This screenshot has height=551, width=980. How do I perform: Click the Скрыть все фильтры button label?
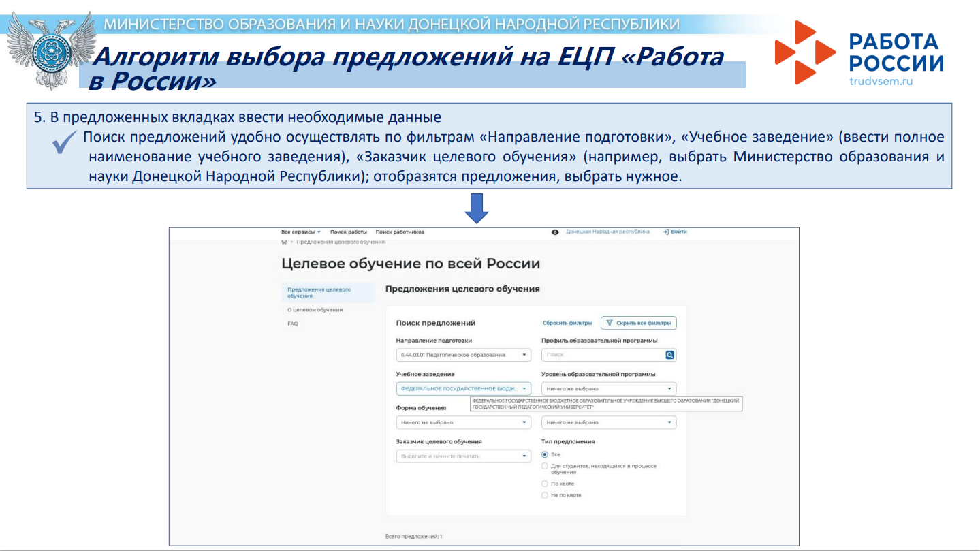click(644, 323)
